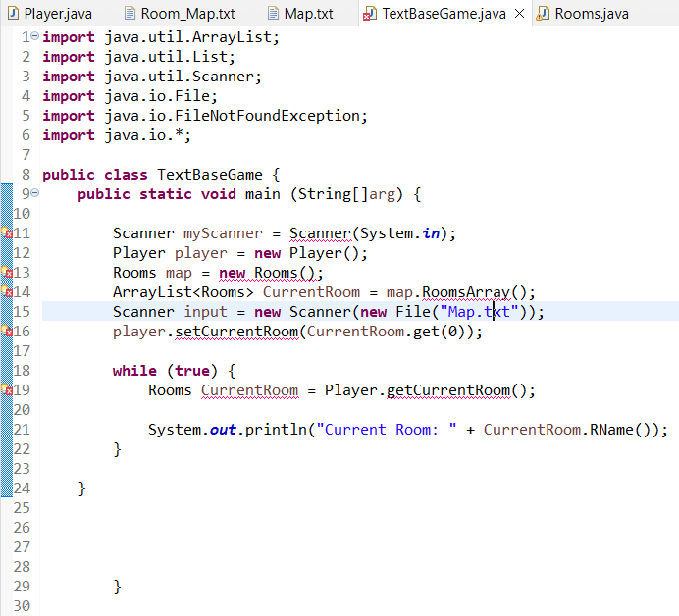The width and height of the screenshot is (679, 616).
Task: Click the error quick-fix marker on line 19
Action: (x=7, y=389)
